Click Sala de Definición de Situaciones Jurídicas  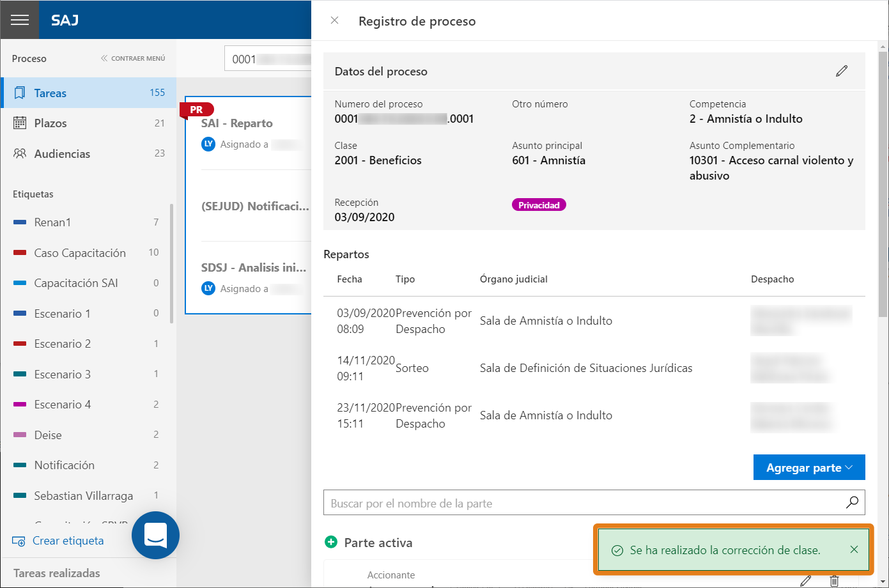pos(586,368)
